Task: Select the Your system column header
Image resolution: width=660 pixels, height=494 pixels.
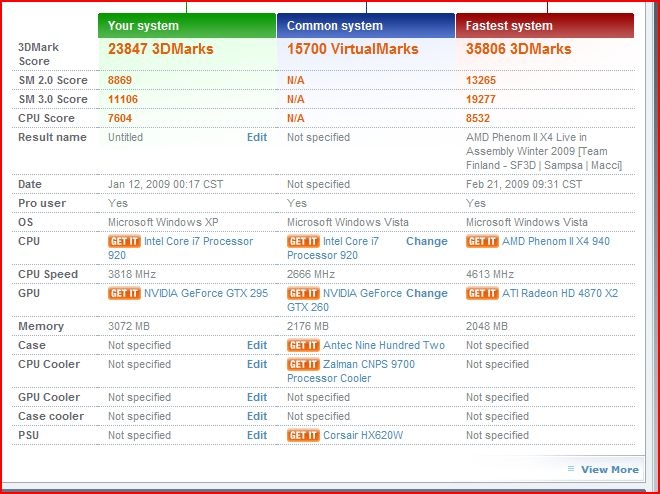Action: (x=187, y=25)
